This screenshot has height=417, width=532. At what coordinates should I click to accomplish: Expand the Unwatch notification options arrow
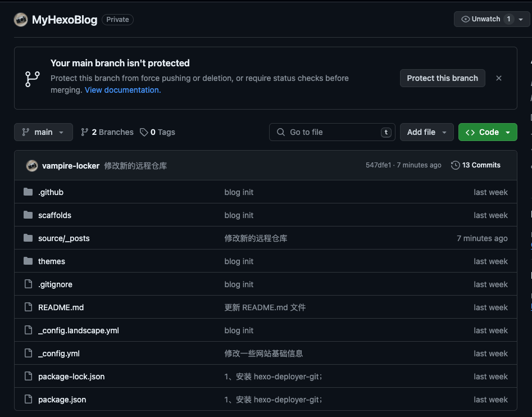point(521,19)
